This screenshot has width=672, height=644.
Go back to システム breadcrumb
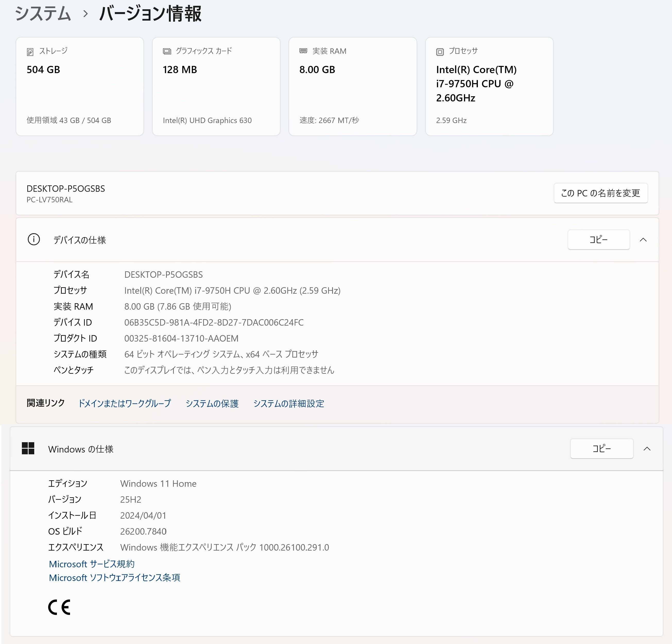click(43, 14)
